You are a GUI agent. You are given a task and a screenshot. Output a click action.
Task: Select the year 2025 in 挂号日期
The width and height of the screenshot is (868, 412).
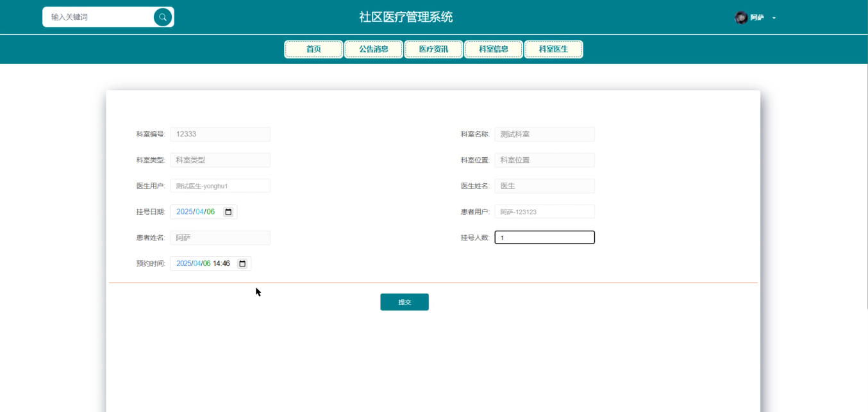[x=184, y=211]
